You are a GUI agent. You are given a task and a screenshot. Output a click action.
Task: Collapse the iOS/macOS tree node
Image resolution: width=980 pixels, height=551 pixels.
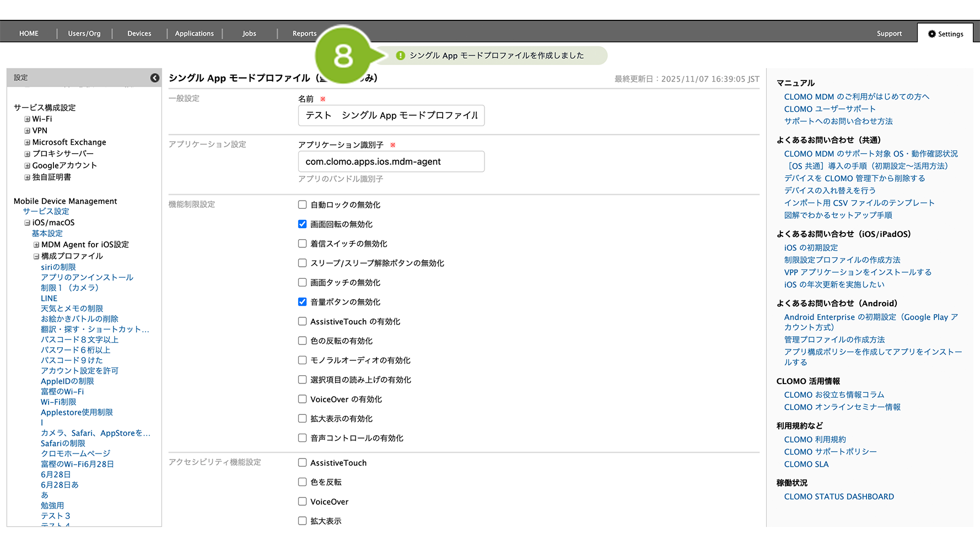[27, 223]
